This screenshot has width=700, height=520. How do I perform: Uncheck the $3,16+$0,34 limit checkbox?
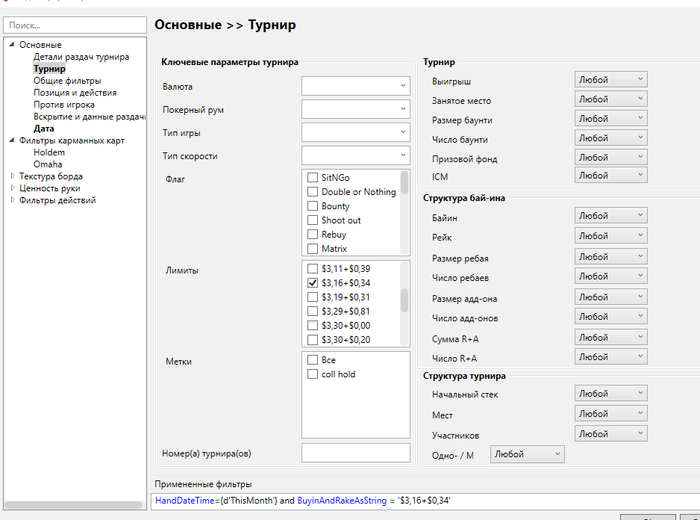coord(313,283)
